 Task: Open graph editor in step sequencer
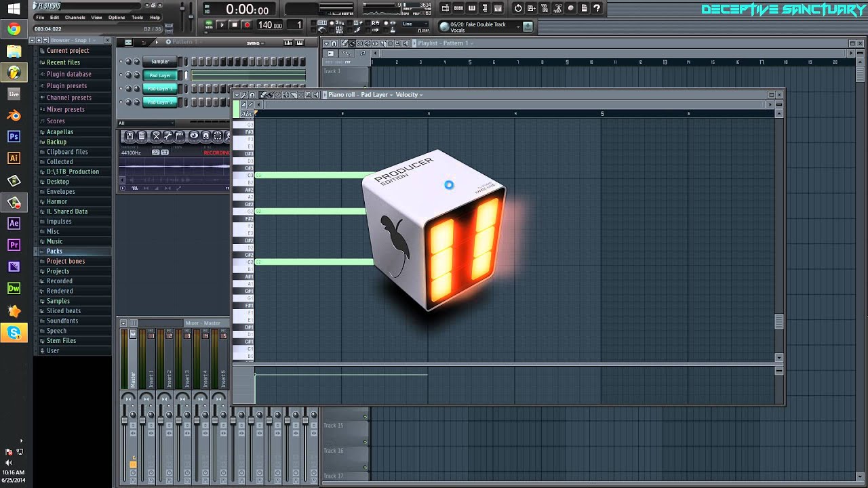click(289, 43)
